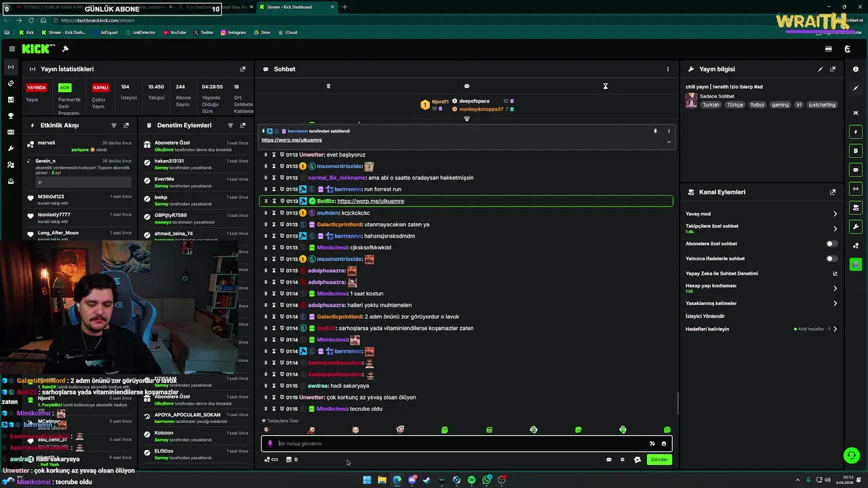Toggle Abonelere özel sohbet switch
Image resolution: width=868 pixels, height=488 pixels.
831,244
